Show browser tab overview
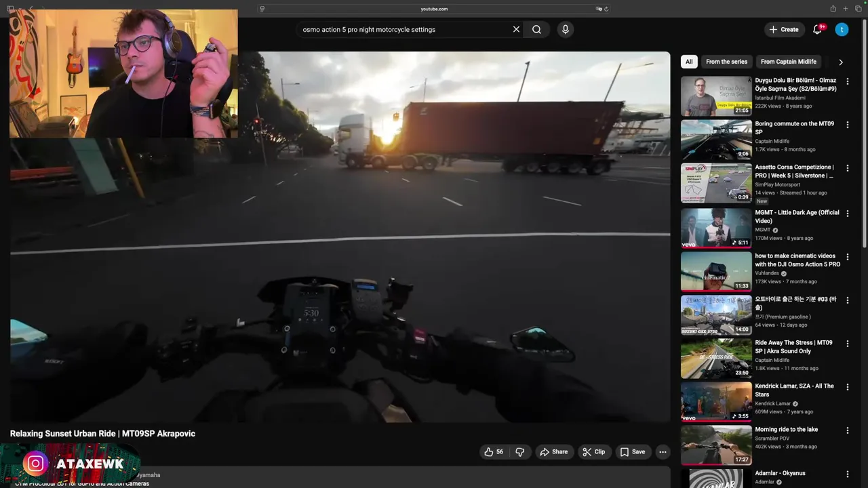 coord(858,9)
